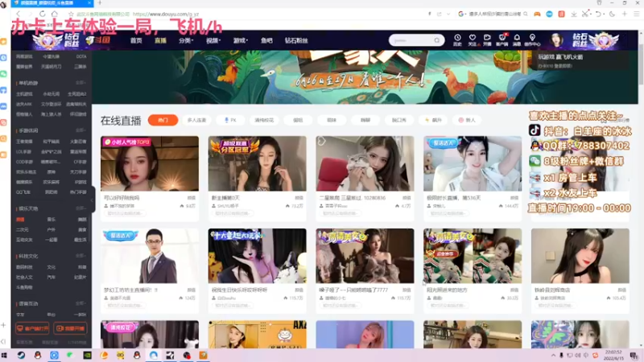Open the browser game controller extension icon
This screenshot has height=362, width=644.
(537, 14)
